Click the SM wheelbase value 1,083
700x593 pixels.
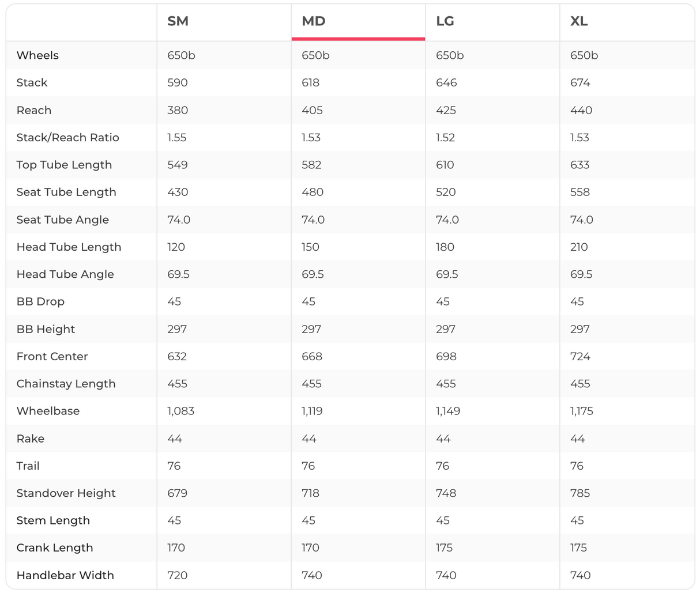click(x=180, y=411)
